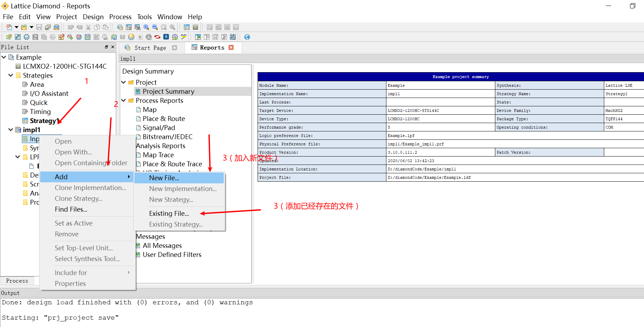Open All Messages item
Viewport: 644px width, 327px height.
(x=162, y=245)
